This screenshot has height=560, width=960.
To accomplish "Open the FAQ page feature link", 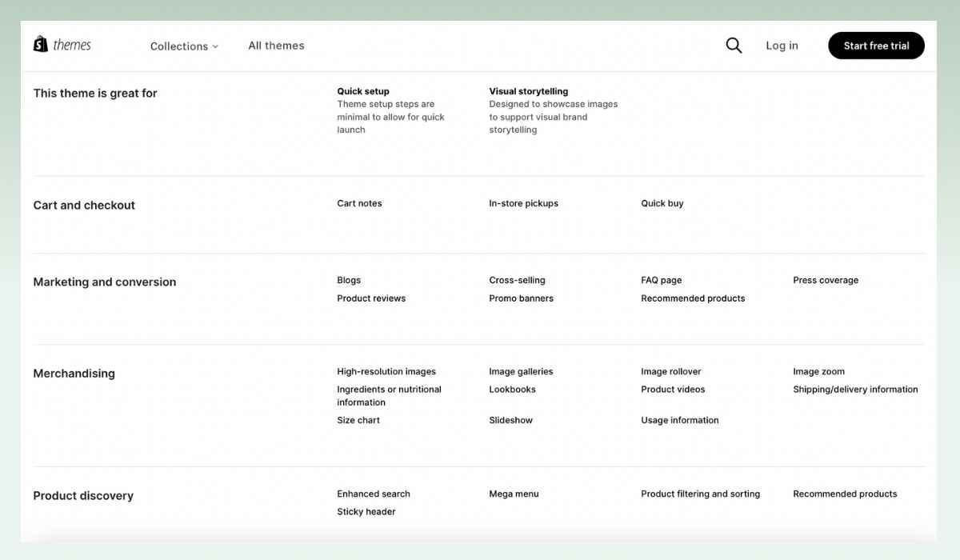I will (x=661, y=280).
